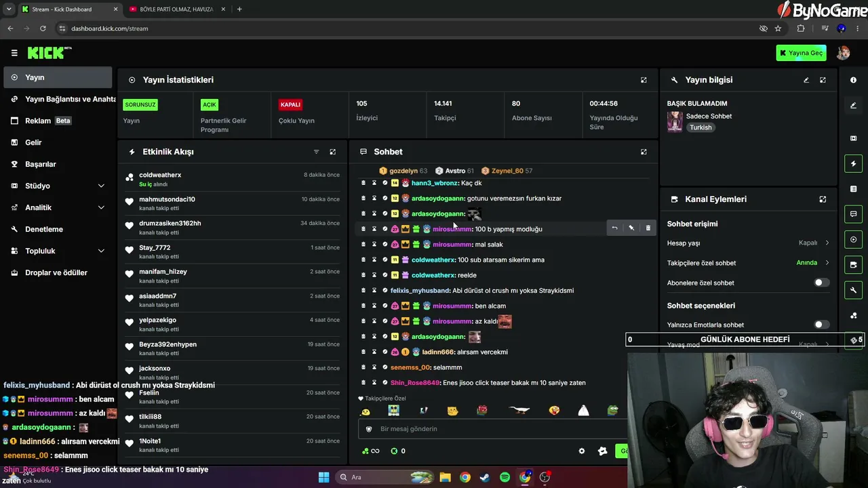Viewport: 868px width, 488px height.
Task: Reload the dashboard page in Chrome
Action: [43, 28]
